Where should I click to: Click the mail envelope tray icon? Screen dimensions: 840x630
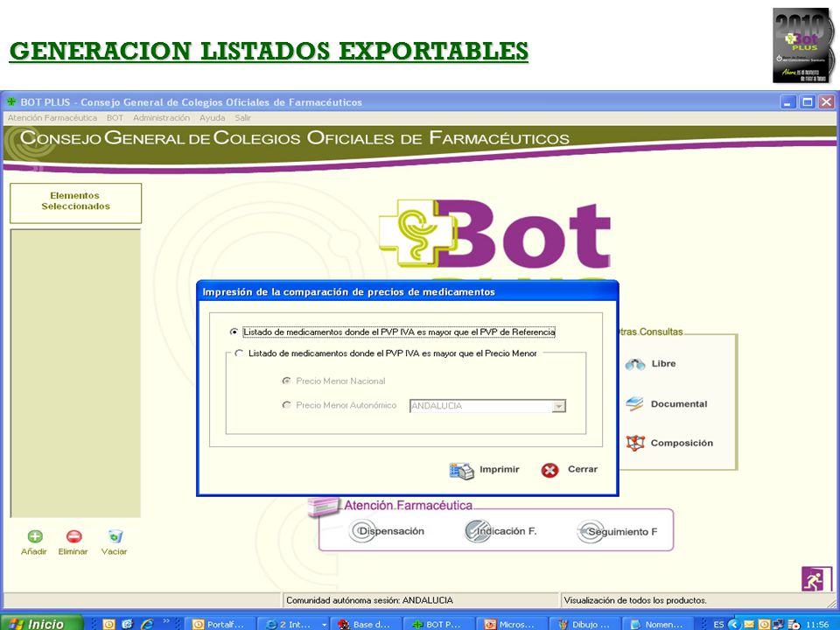pos(749,625)
